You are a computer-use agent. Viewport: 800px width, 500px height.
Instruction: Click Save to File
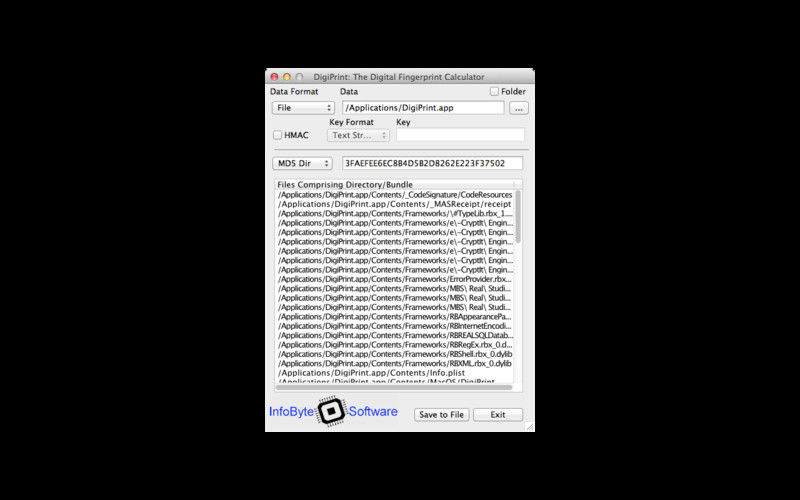[441, 415]
